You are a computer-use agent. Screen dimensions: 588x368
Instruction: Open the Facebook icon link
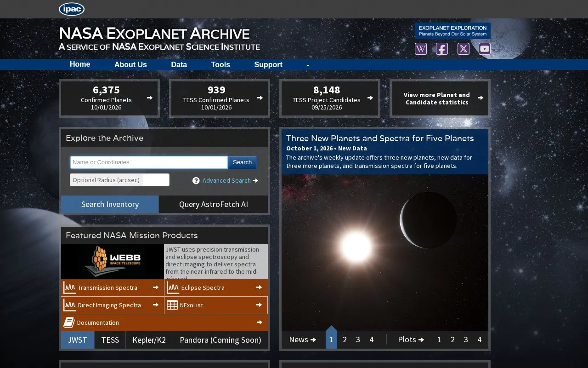[x=442, y=49]
